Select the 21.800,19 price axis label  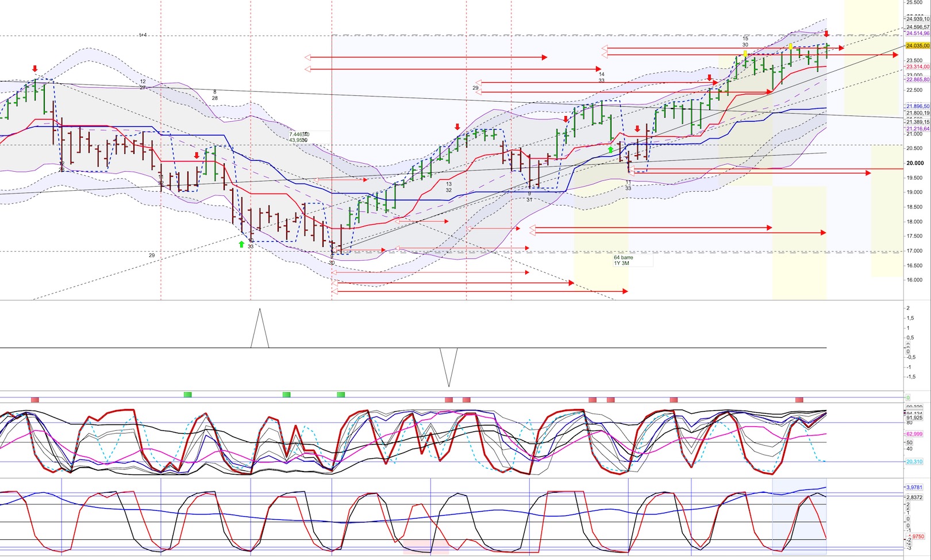tap(918, 113)
